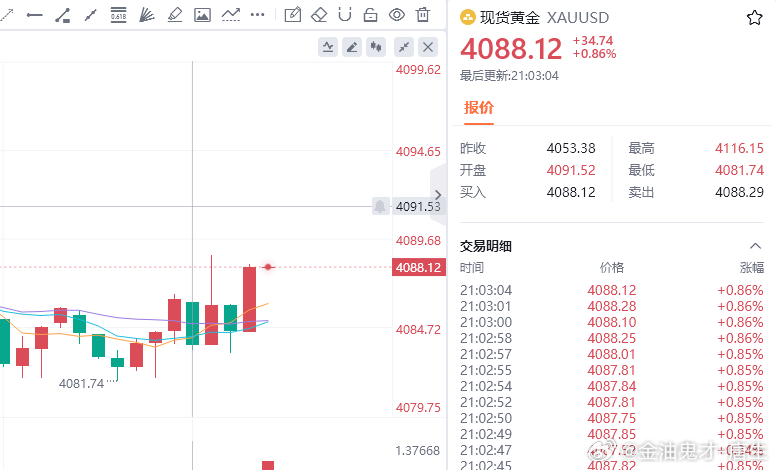The width and height of the screenshot is (776, 470).
Task: Open the note annotation edit tool
Action: click(x=292, y=15)
